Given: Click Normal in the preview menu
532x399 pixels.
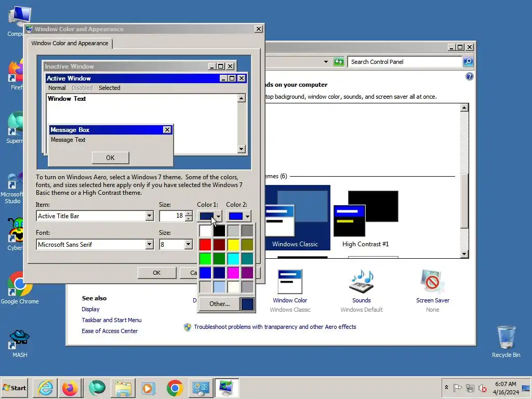Looking at the screenshot, I should coord(57,88).
